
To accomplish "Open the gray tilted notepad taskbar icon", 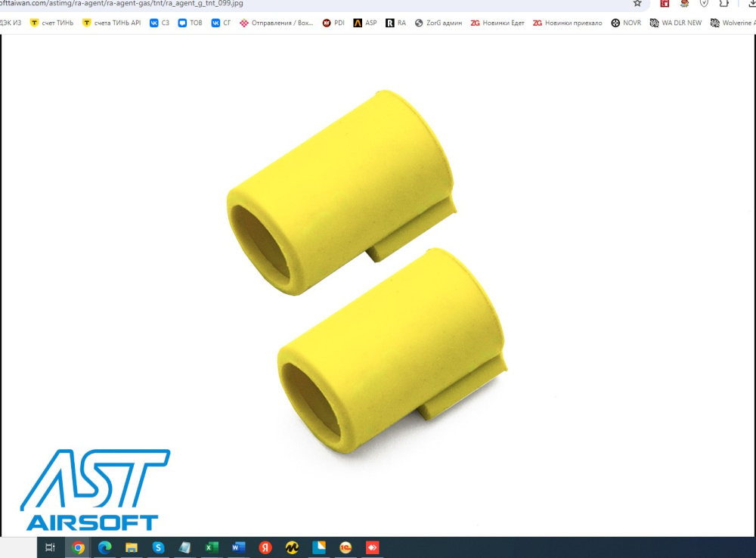I will coord(184,547).
